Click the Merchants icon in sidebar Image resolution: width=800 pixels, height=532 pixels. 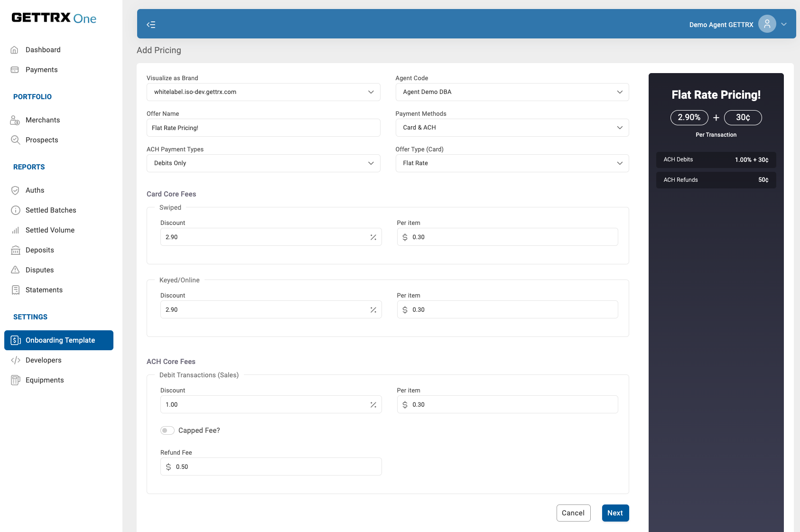(x=15, y=120)
